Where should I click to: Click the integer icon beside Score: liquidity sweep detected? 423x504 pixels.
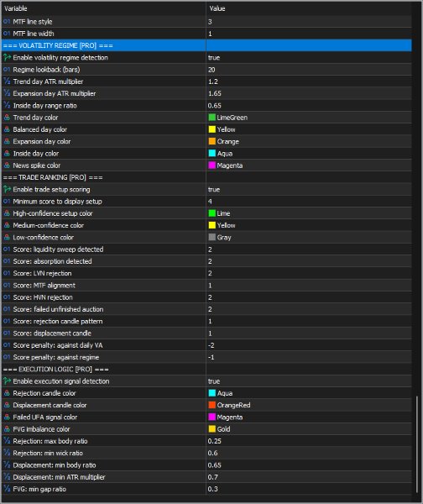coord(7,249)
